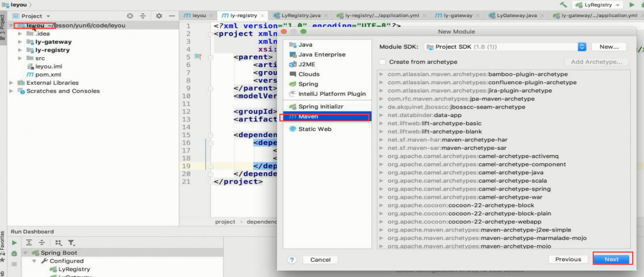644x277 pixels.
Task: Click the Build project hammer icon
Action: tap(563, 5)
